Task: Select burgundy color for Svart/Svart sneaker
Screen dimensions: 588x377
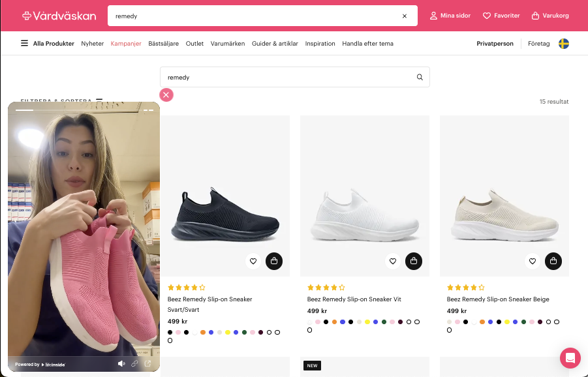Action: pos(260,333)
